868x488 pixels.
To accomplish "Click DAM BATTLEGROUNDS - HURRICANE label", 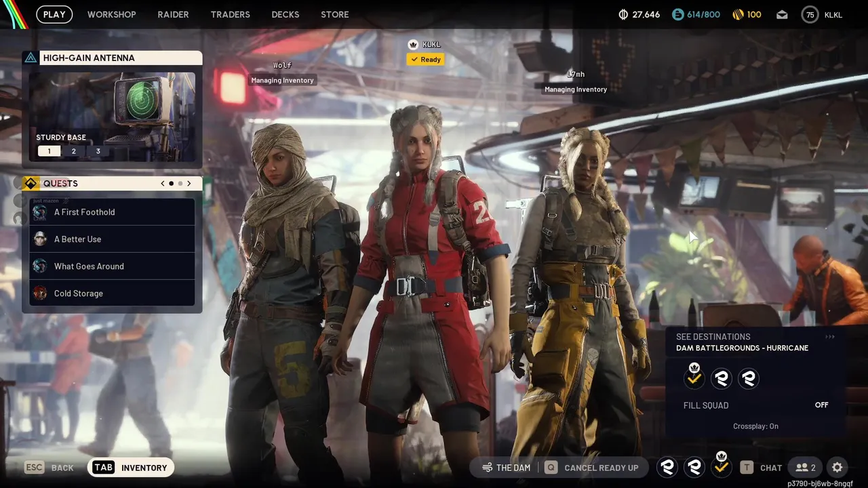I will click(x=742, y=348).
